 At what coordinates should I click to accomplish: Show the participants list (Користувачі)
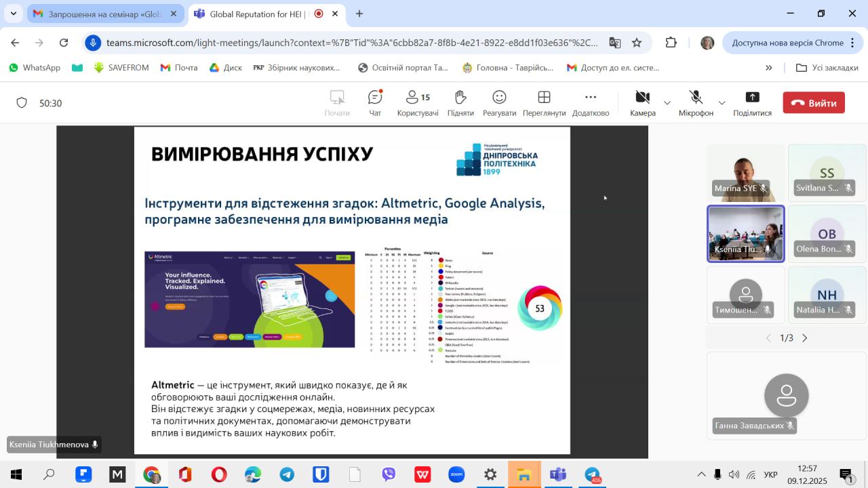tap(417, 103)
